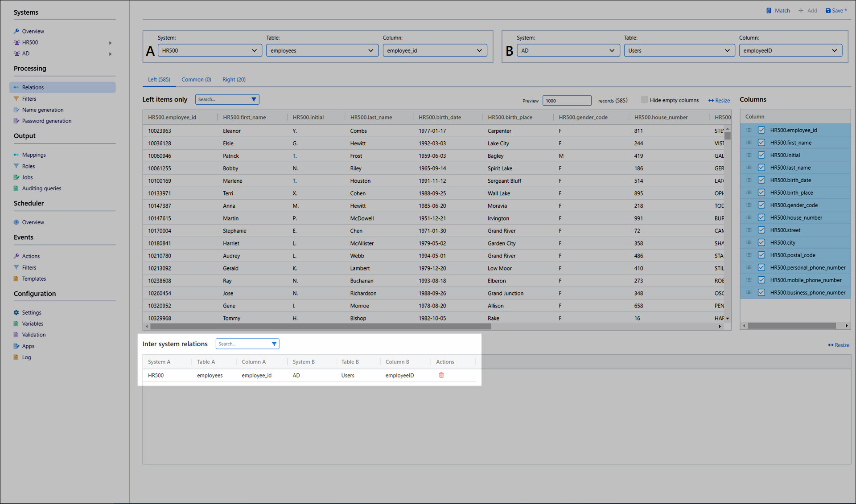Expand the AD system in sidebar

[x=110, y=54]
